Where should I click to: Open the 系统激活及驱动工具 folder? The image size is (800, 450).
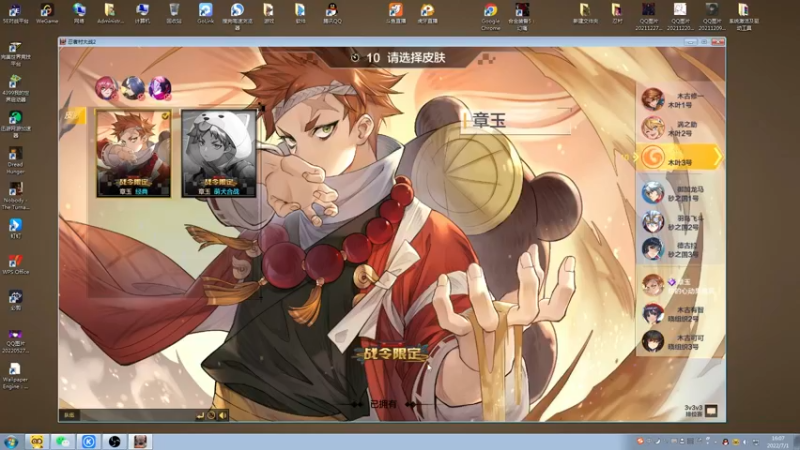(x=743, y=15)
